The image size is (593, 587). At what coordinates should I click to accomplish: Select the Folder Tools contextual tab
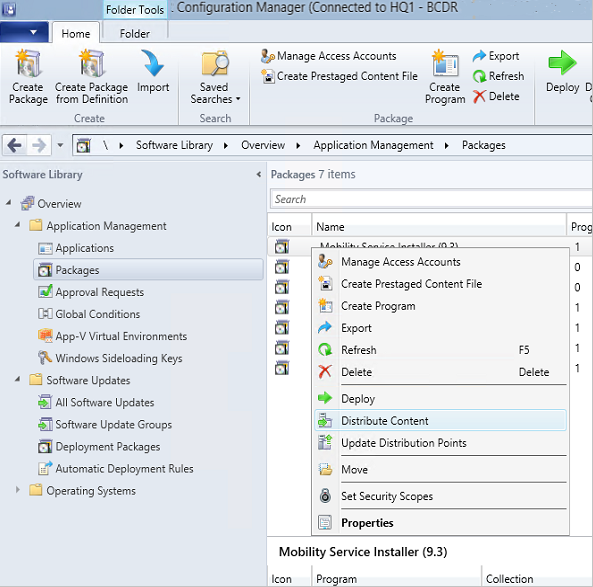click(x=135, y=9)
